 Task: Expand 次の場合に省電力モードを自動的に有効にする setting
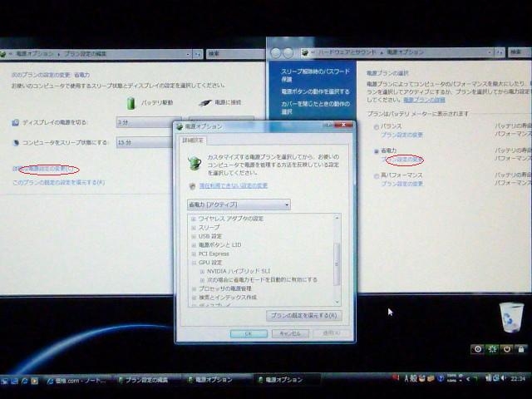coord(202,280)
